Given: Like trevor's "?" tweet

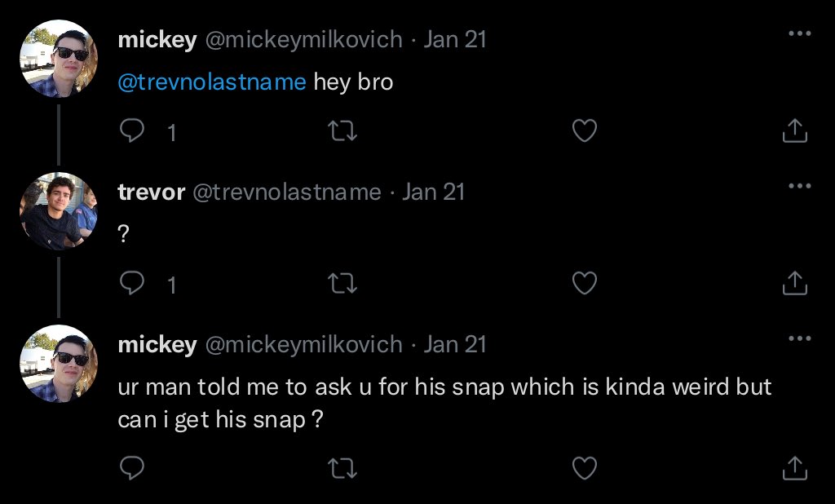Looking at the screenshot, I should coord(584,283).
